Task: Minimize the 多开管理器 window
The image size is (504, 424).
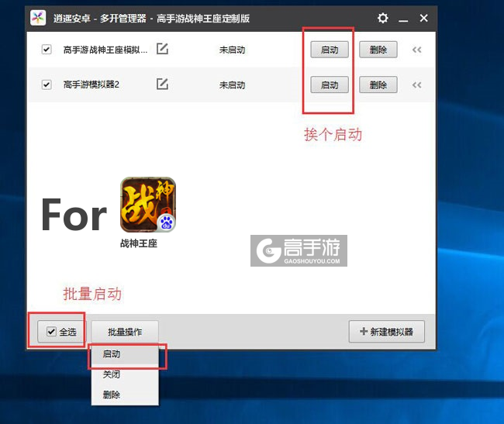Action: click(403, 20)
